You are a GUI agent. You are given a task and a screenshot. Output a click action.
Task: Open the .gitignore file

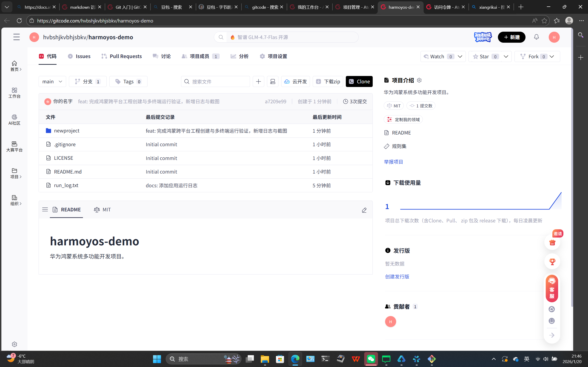click(x=65, y=144)
